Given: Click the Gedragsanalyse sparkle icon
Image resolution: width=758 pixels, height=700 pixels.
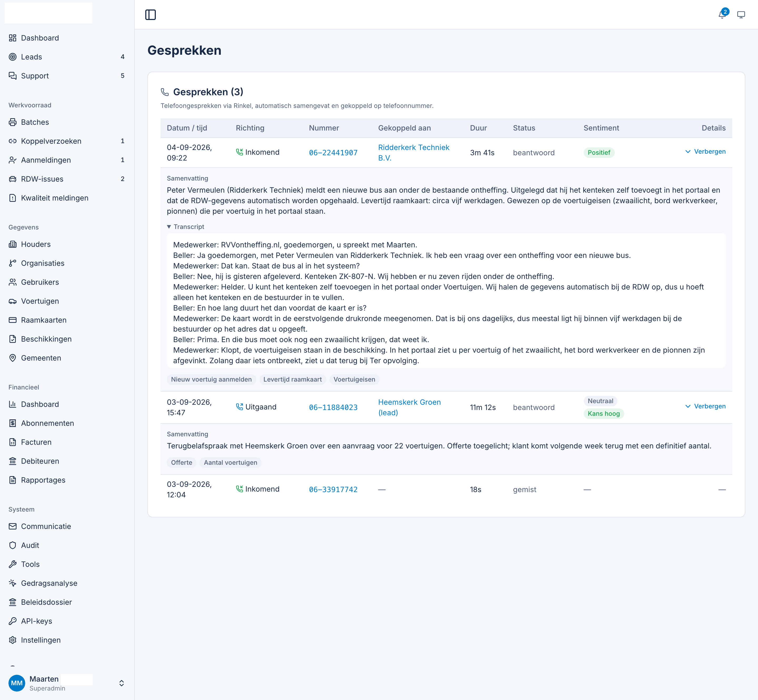Looking at the screenshot, I should click(12, 583).
